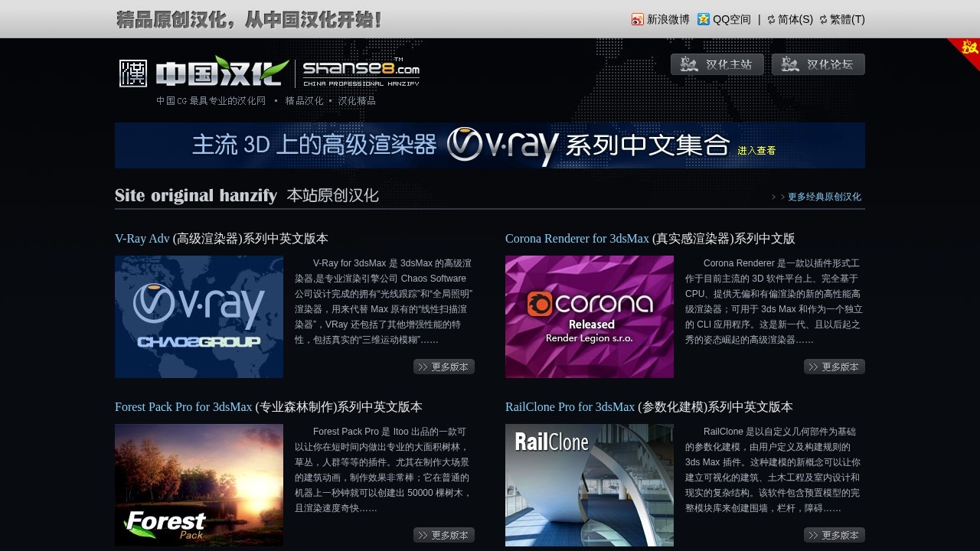Click the Forest Pack sunset thumbnail
Image resolution: width=980 pixels, height=551 pixels.
[198, 484]
